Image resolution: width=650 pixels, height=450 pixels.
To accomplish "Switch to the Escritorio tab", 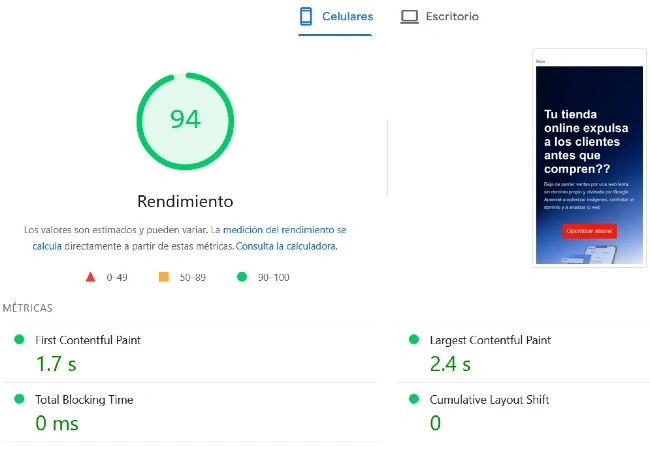I will tap(439, 17).
